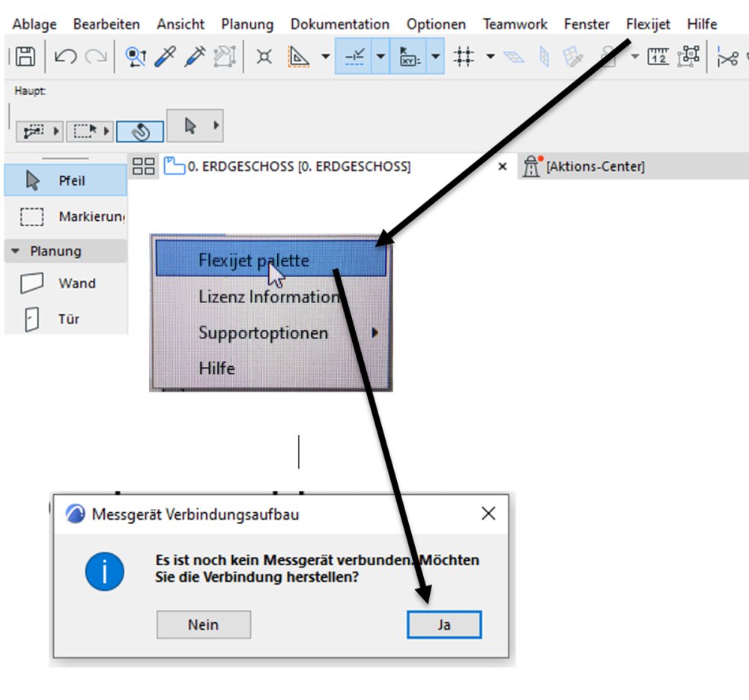Expand the Supportoptionen submenu

pyautogui.click(x=271, y=333)
